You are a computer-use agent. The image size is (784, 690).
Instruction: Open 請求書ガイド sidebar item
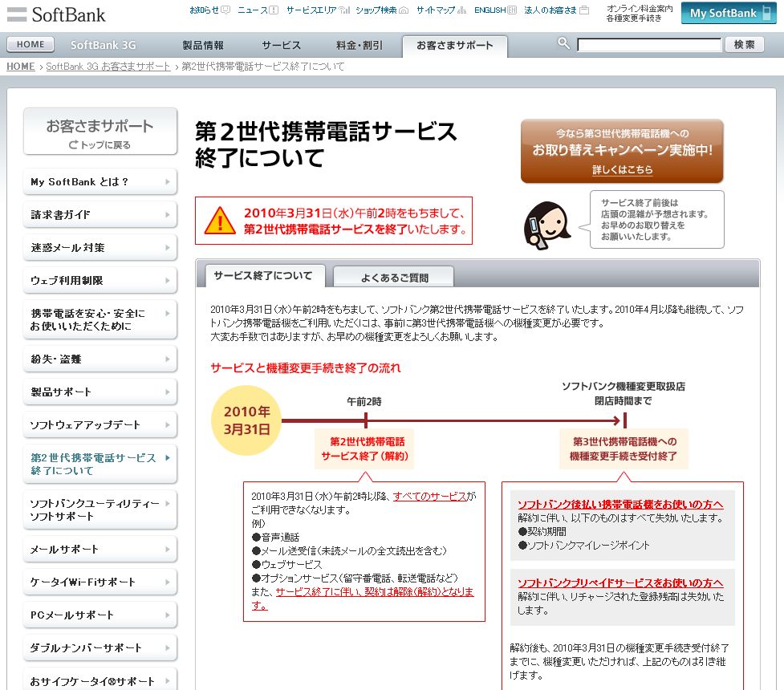coord(100,214)
